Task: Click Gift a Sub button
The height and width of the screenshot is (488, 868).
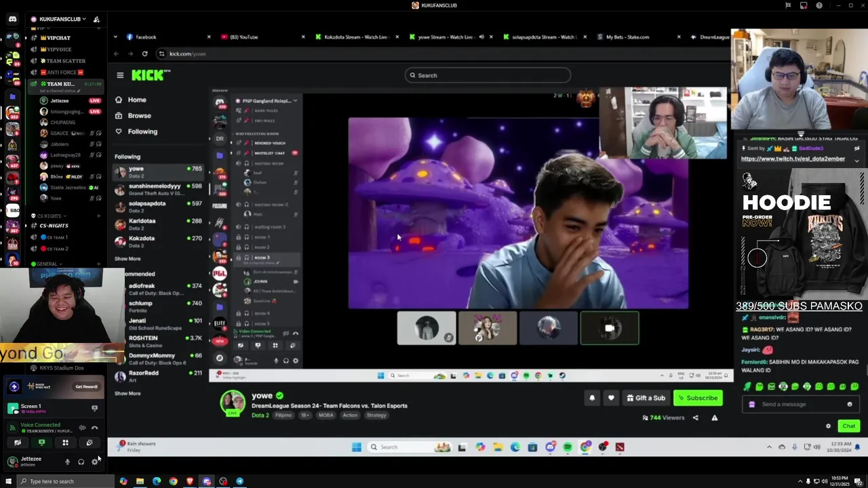Action: [x=646, y=398]
